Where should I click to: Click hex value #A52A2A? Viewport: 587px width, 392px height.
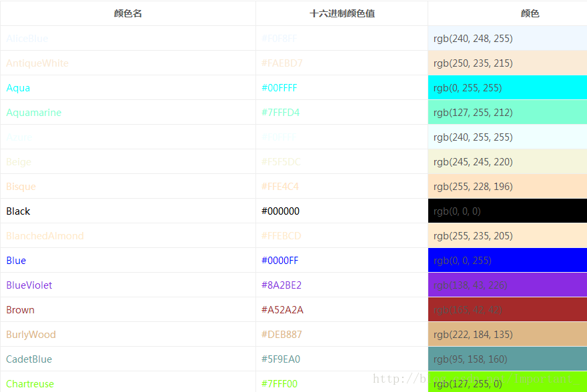coord(282,310)
